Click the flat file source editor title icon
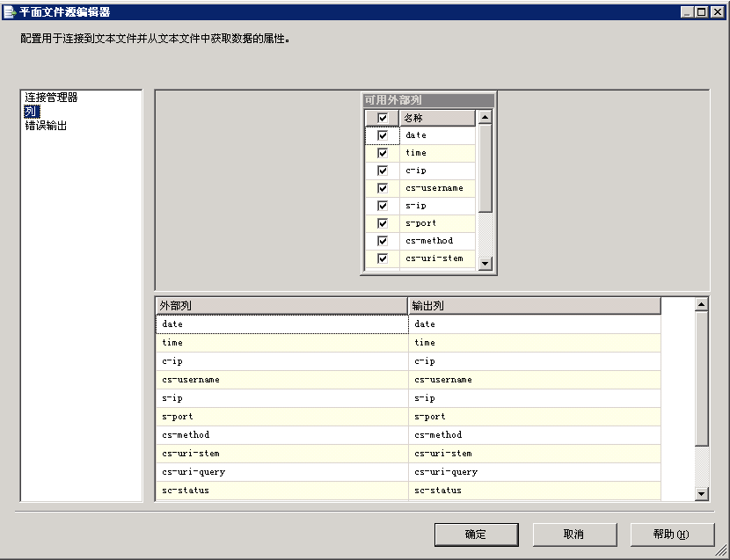 (10, 12)
